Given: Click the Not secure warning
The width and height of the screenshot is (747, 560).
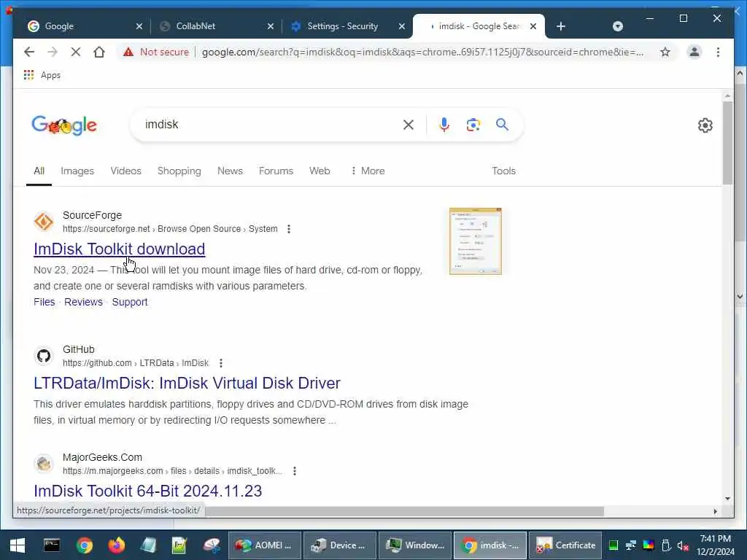Looking at the screenshot, I should (156, 52).
